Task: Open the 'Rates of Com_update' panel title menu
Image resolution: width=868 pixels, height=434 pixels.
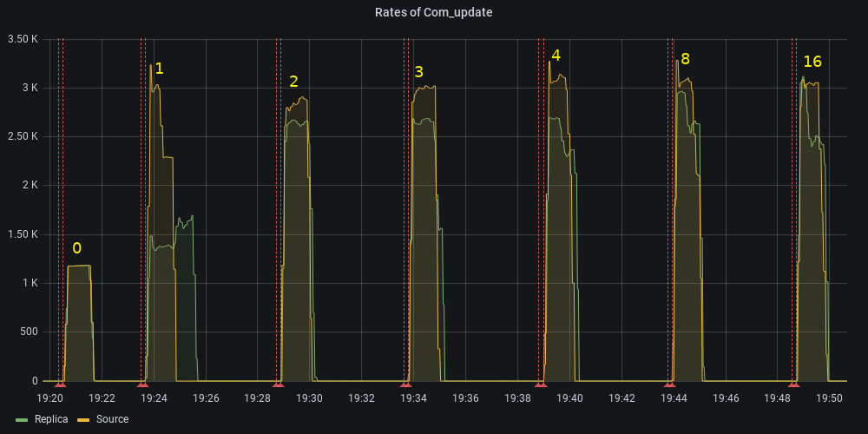Action: click(433, 12)
